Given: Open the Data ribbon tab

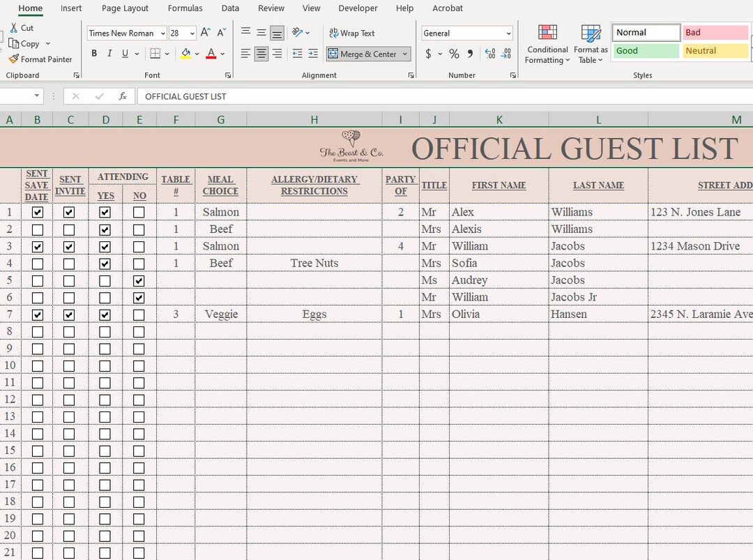Looking at the screenshot, I should [230, 8].
